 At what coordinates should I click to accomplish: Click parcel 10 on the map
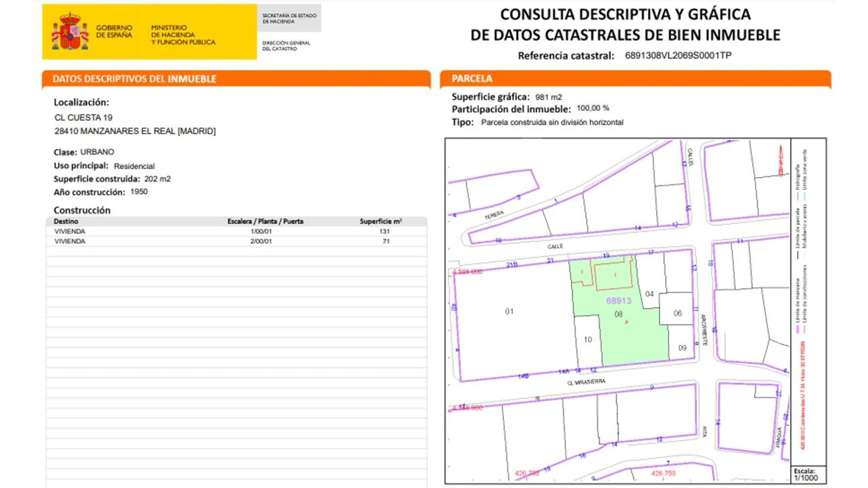tap(588, 339)
